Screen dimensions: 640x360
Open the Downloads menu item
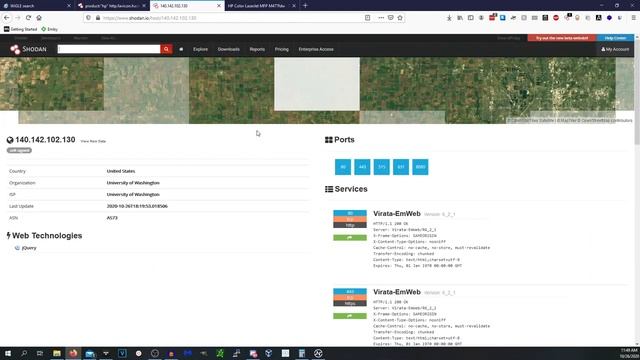229,49
